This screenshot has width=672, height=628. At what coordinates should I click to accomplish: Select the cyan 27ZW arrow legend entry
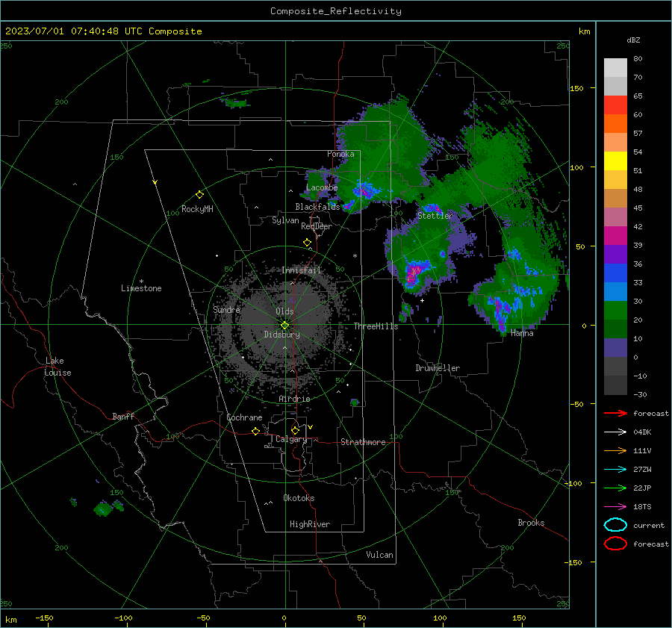615,470
